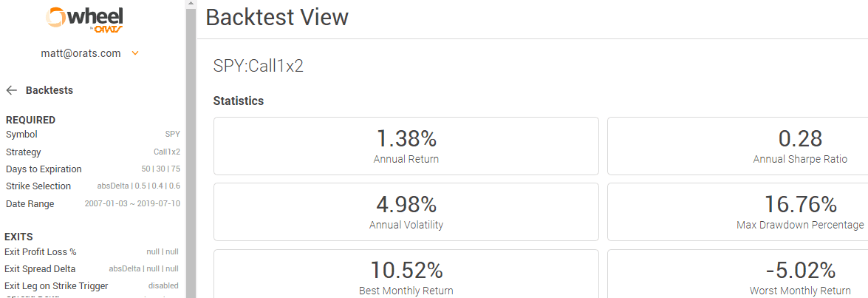Click the Annual Volatility 4.98% card
868x298 pixels.
(406, 211)
